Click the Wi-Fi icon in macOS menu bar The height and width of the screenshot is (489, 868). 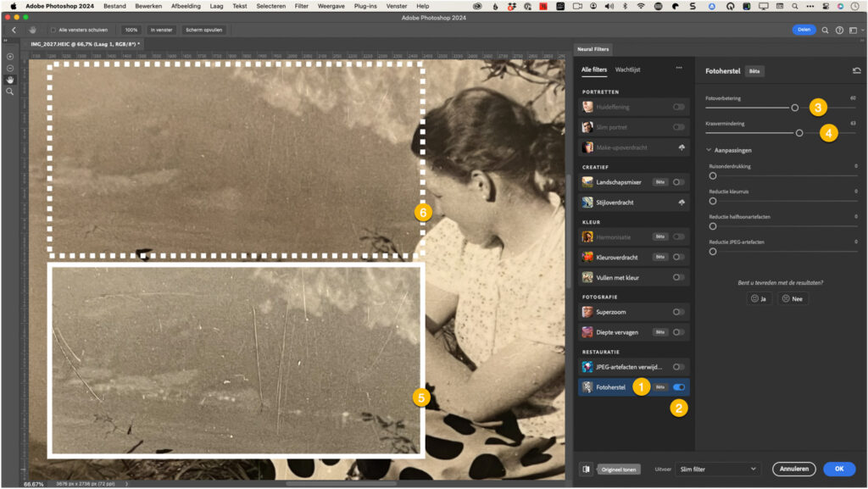641,6
